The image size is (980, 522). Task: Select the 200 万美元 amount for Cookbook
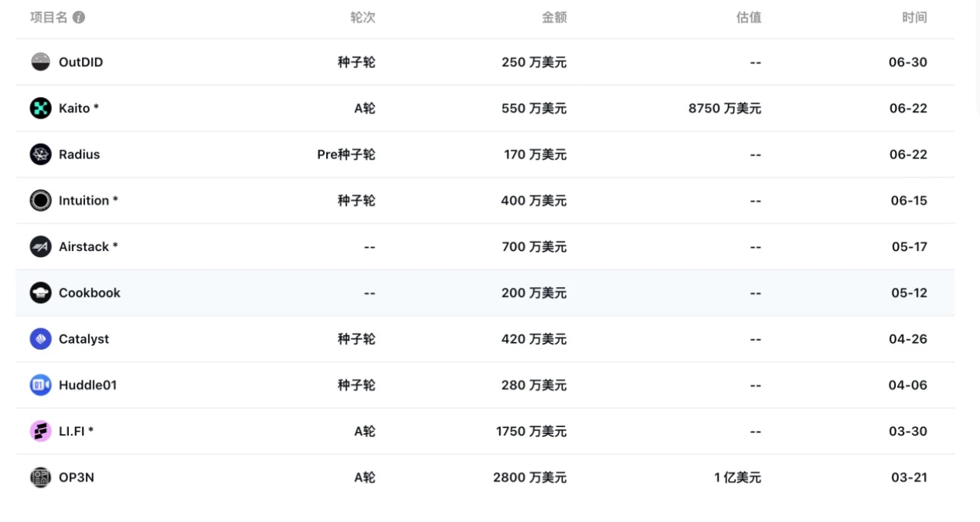(534, 292)
